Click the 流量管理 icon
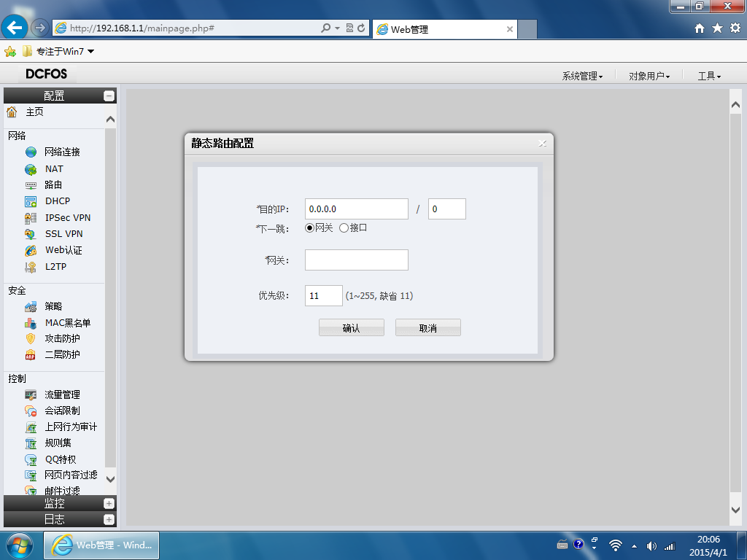 [31, 394]
